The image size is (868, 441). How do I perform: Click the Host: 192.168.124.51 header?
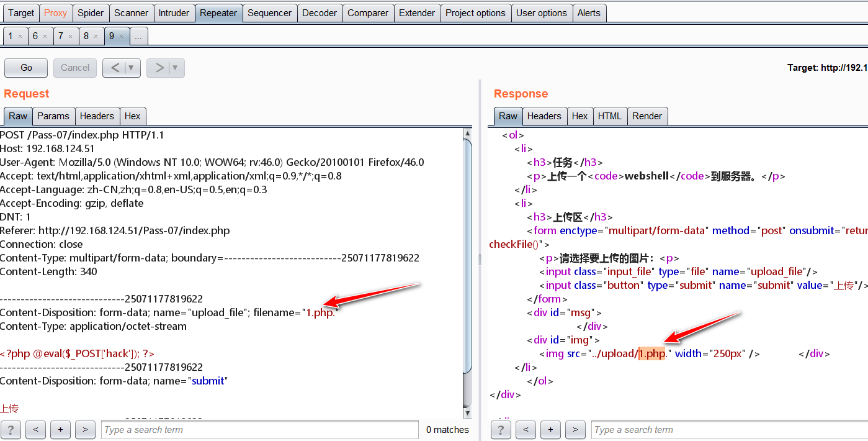(x=47, y=148)
